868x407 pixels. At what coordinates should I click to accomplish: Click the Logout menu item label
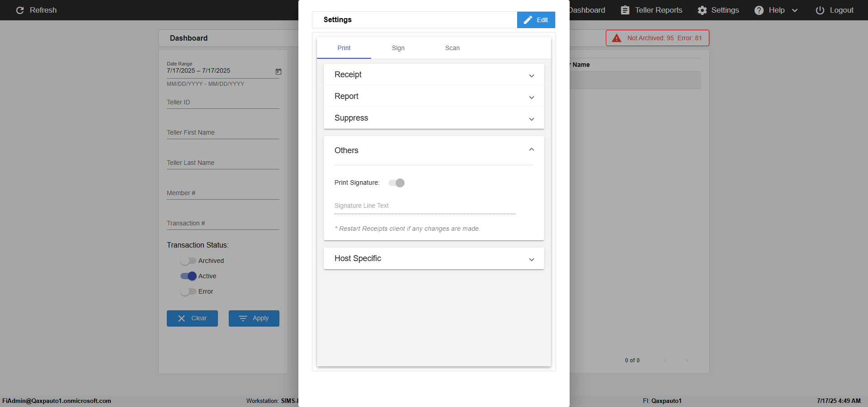coord(841,10)
